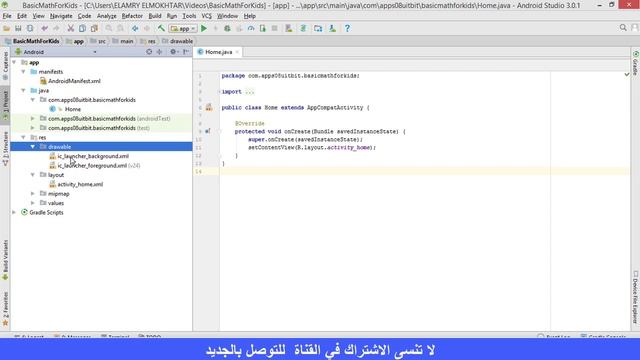Expand Gradle Scripts node
This screenshot has width=640, height=360.
(14, 213)
